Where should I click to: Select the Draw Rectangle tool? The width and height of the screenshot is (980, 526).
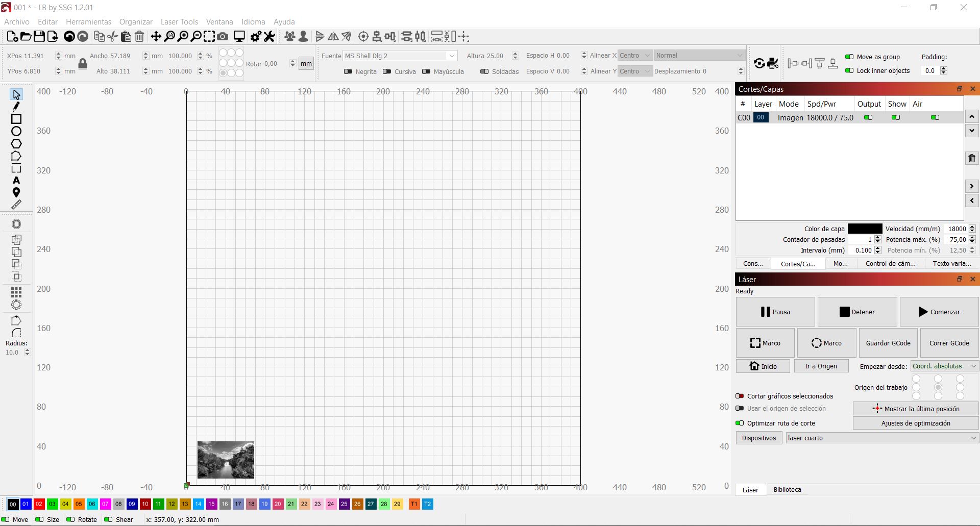[16, 119]
